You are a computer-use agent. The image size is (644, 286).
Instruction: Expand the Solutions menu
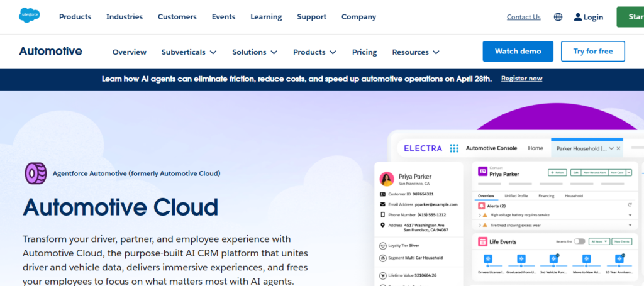pyautogui.click(x=255, y=52)
